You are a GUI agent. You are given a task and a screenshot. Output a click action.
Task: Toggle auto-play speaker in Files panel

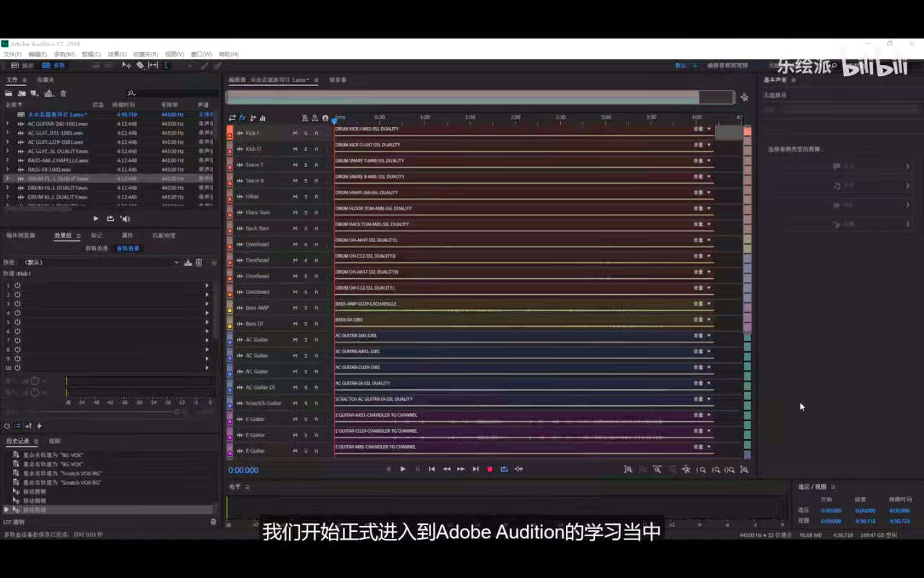tap(125, 219)
